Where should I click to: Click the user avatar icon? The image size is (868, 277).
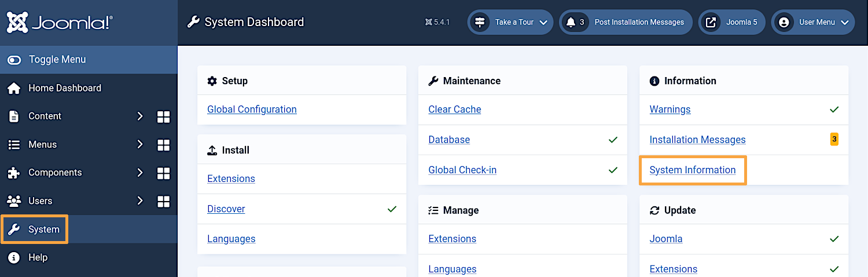784,23
